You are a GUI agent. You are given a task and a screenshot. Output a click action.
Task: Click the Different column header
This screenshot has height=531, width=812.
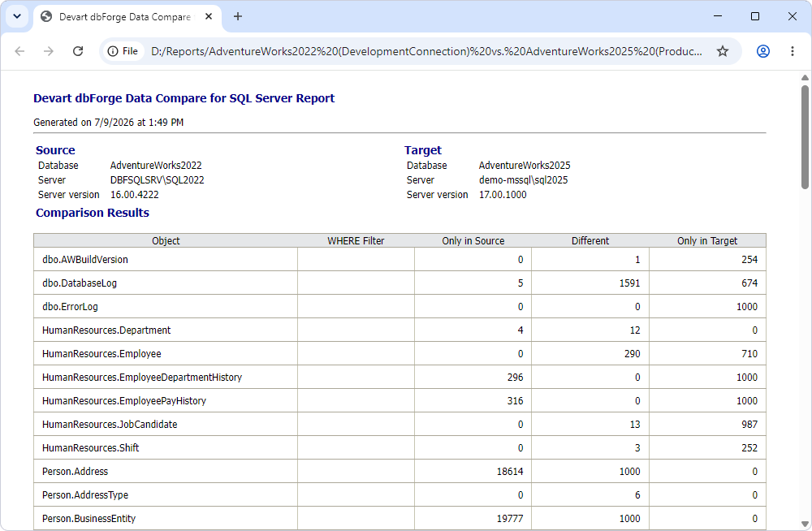(x=590, y=241)
